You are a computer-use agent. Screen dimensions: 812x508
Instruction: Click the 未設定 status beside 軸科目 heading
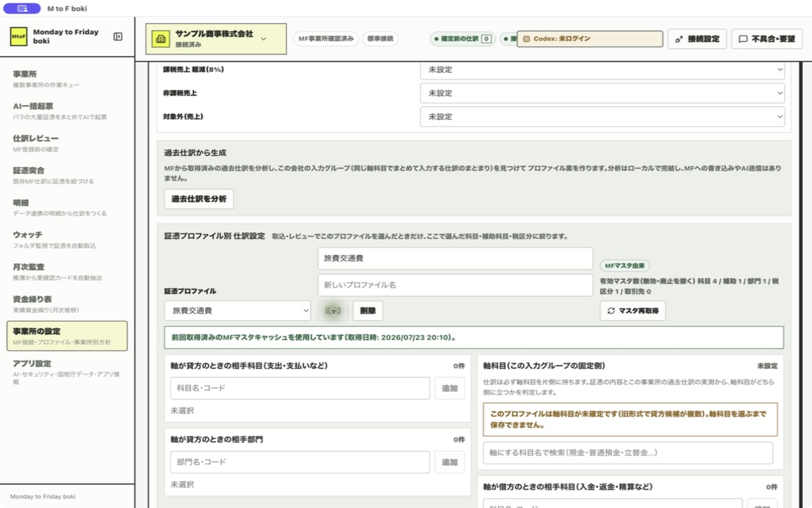point(767,366)
